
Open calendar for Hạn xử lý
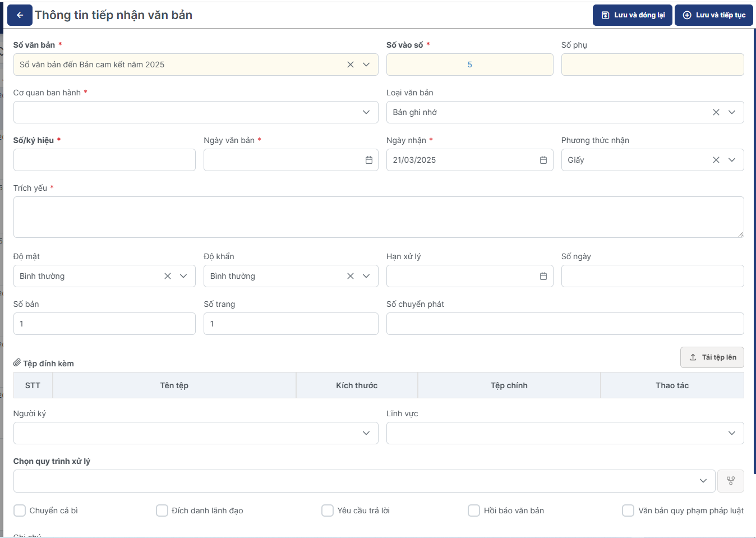click(x=543, y=276)
